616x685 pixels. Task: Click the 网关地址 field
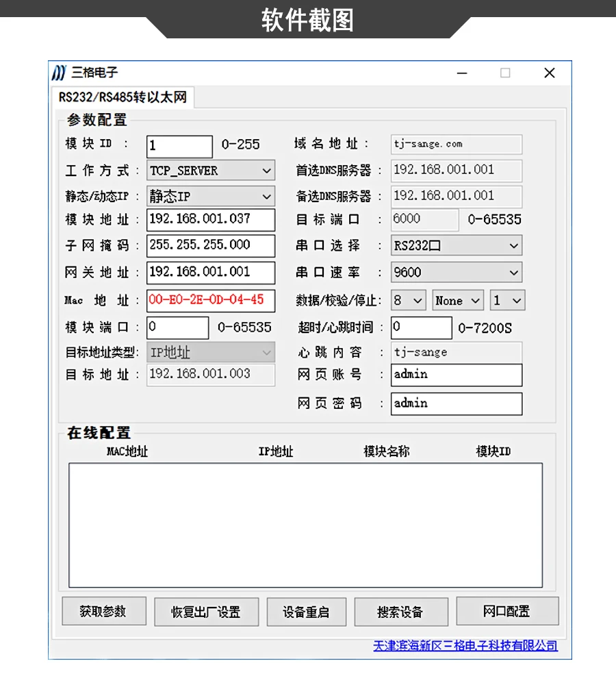pos(211,273)
